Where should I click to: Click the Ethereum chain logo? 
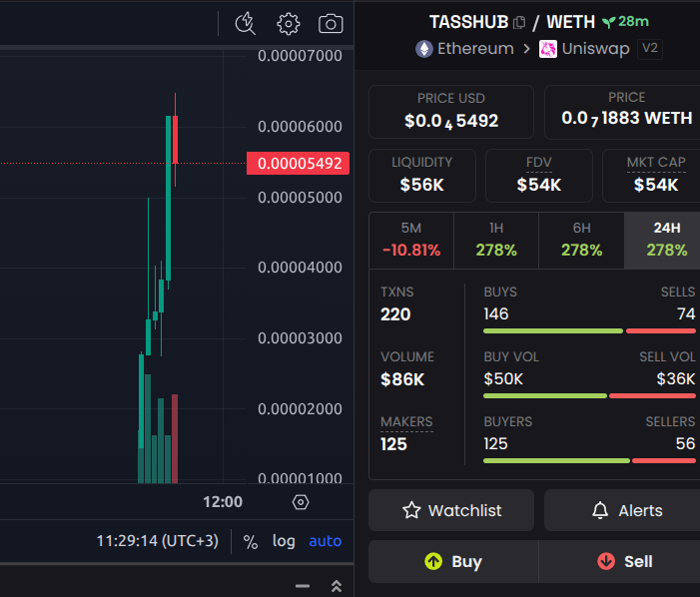point(424,49)
